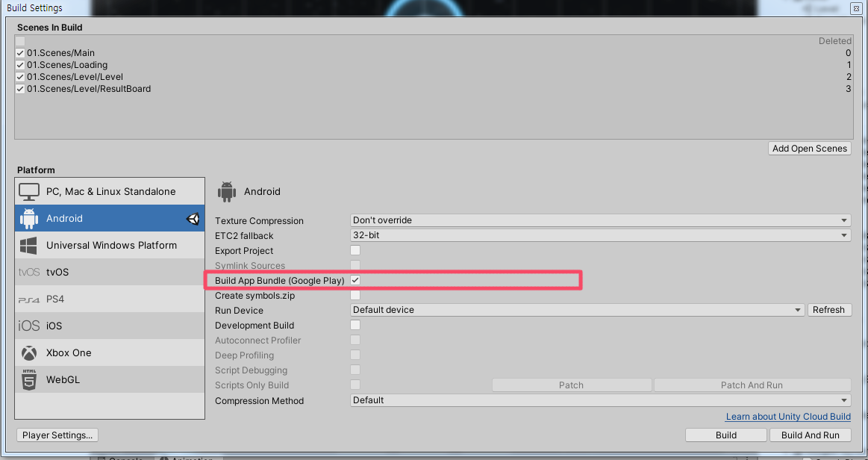The width and height of the screenshot is (868, 460).
Task: Open the ETC2 fallback dropdown
Action: (x=601, y=235)
